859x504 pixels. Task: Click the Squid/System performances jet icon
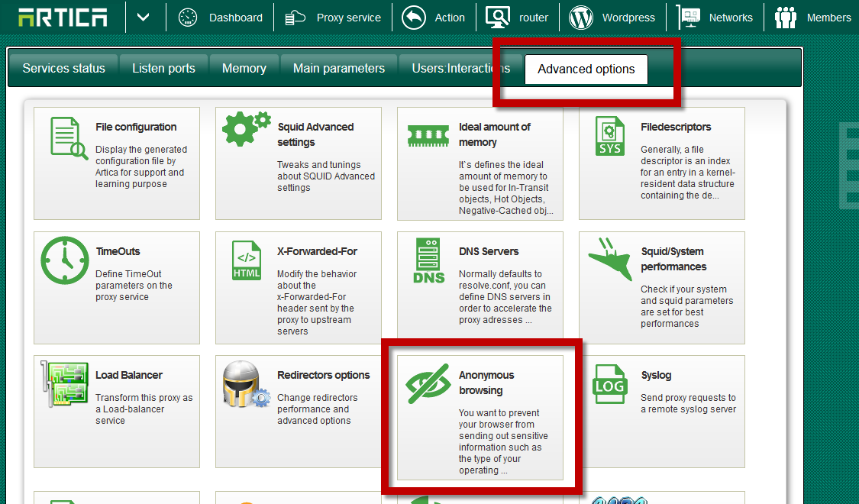610,259
